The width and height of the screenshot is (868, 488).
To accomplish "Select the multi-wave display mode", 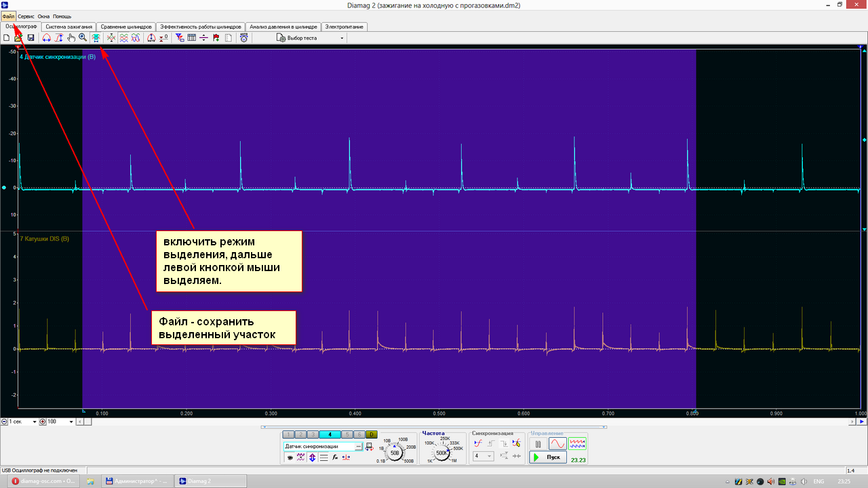I will 578,444.
